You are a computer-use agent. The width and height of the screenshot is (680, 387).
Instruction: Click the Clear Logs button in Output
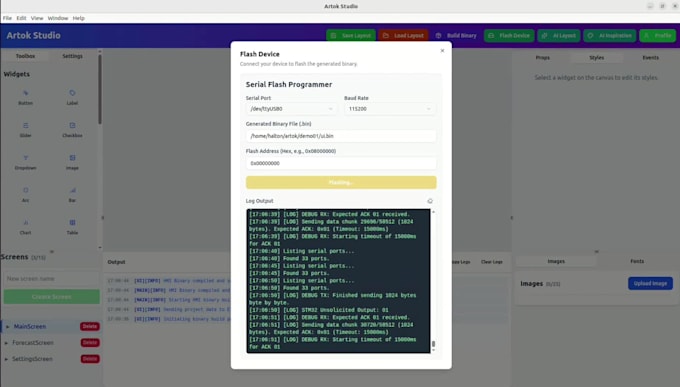tap(492, 262)
